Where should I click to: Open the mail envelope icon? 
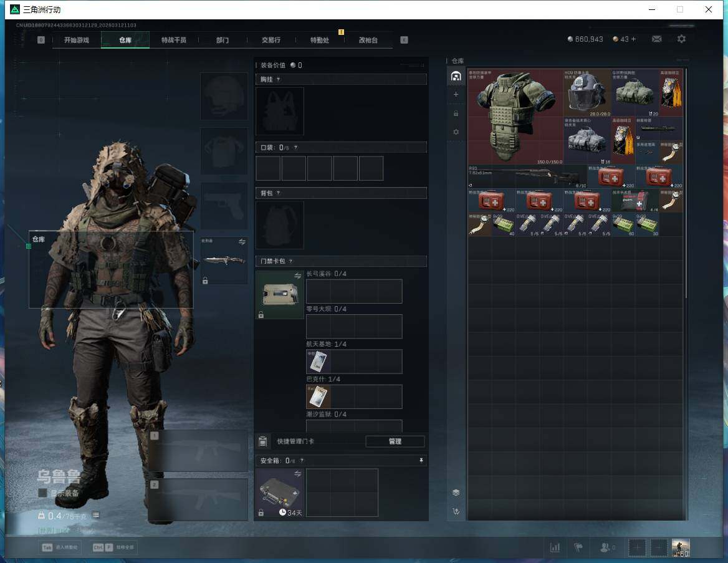click(656, 39)
